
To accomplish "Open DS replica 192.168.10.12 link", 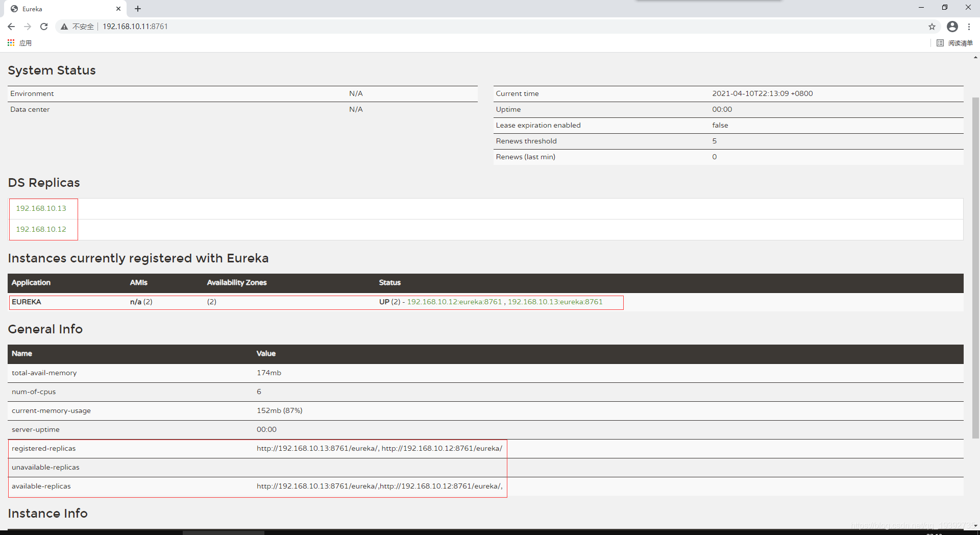I will (x=41, y=229).
